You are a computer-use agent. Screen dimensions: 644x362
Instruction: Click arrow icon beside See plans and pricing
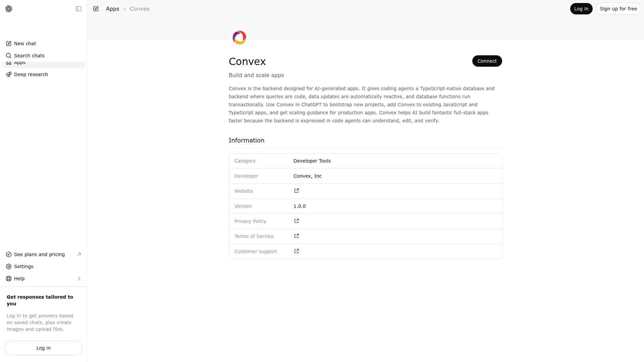tap(79, 254)
